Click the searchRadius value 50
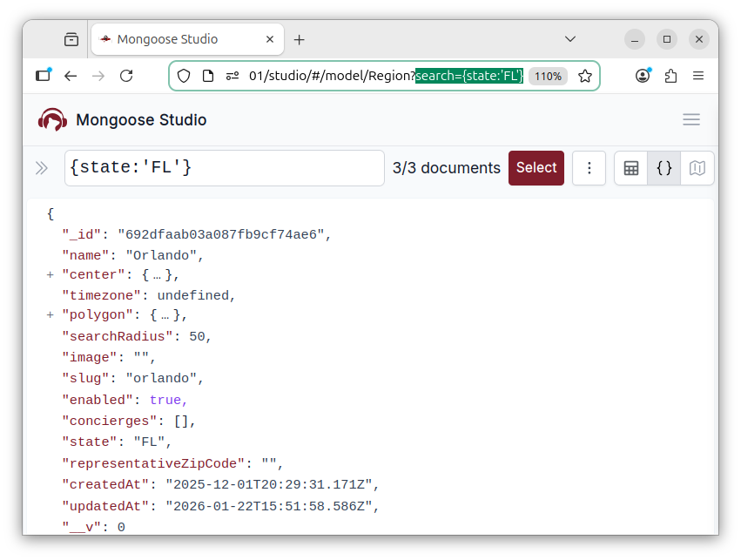 tap(197, 336)
